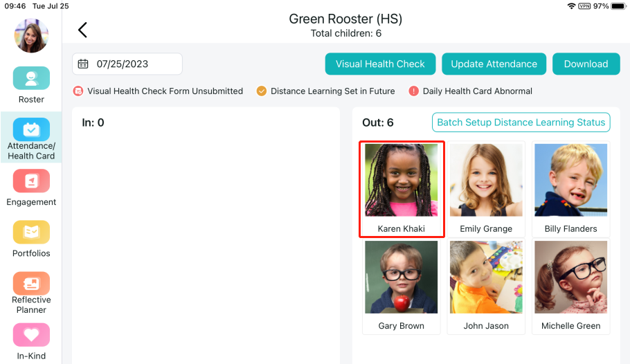
Task: Select Billy Flanders' photo card
Action: pos(571,189)
